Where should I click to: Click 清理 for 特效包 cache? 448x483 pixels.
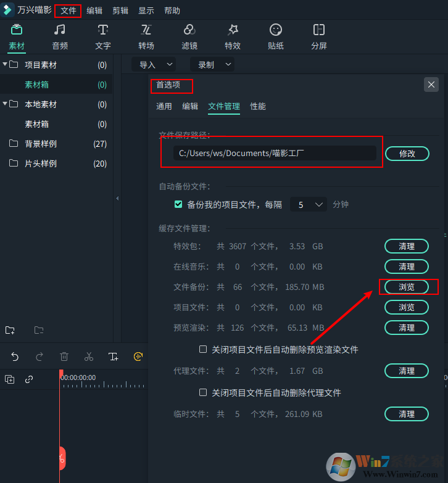pyautogui.click(x=407, y=246)
